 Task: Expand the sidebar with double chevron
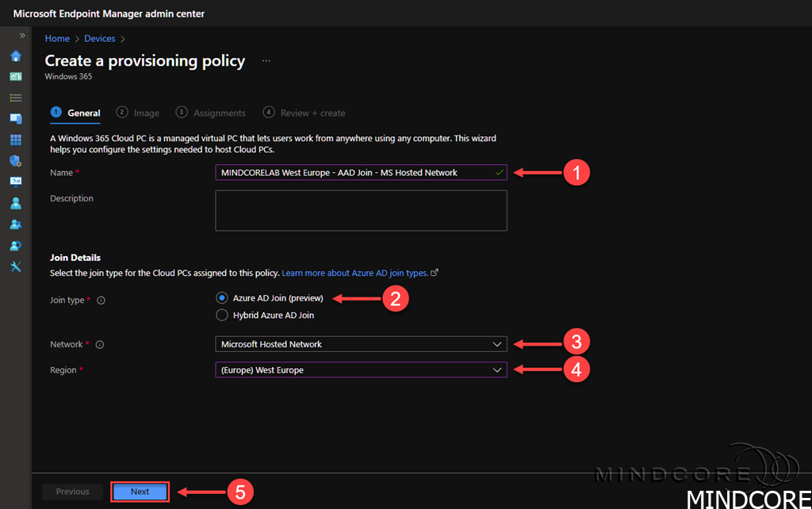pos(22,36)
